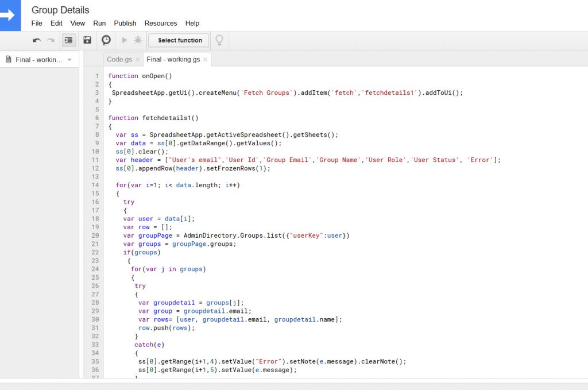Toggle the indent formatting button
This screenshot has height=390, width=588.
(x=69, y=40)
